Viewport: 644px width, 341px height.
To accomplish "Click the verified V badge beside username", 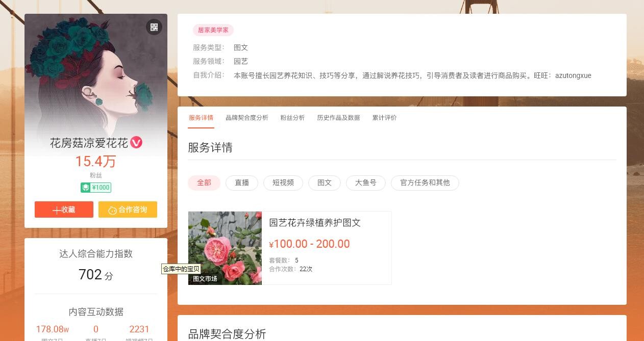I will (136, 143).
